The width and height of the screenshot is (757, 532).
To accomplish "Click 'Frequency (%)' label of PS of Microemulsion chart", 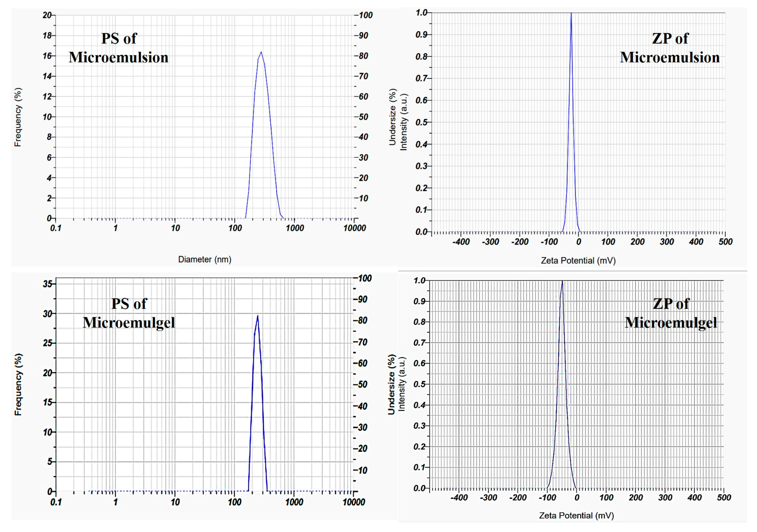I will tap(18, 117).
